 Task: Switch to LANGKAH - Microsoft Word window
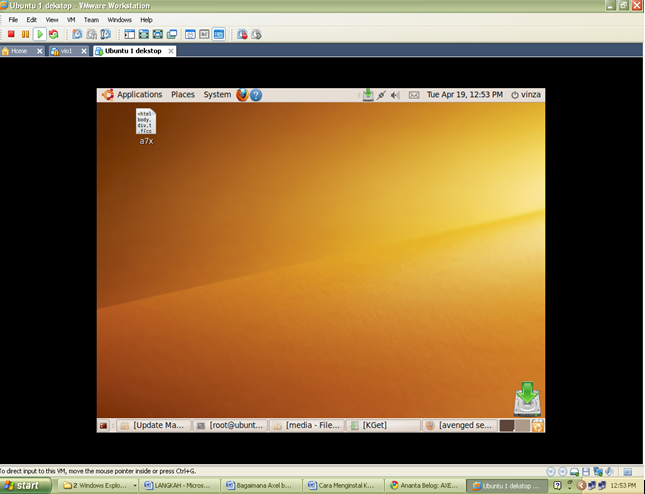pyautogui.click(x=179, y=486)
